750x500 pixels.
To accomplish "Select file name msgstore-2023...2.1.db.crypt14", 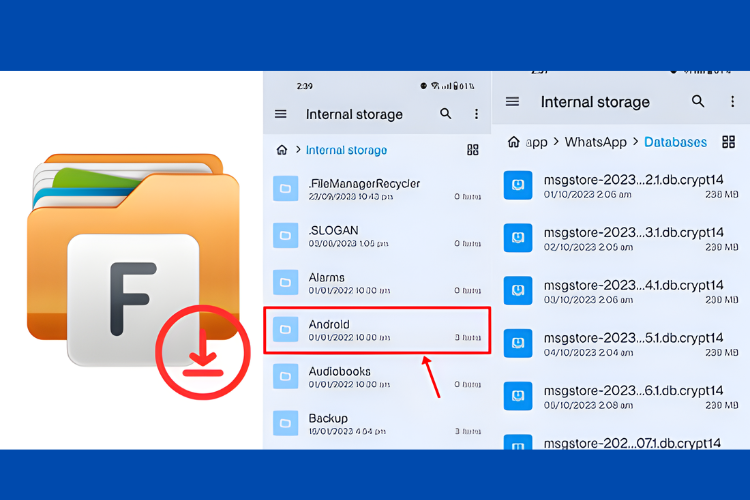I will (633, 180).
